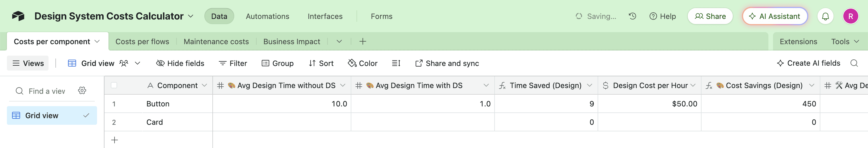Image resolution: width=868 pixels, height=148 pixels.
Task: Open the Color records option
Action: click(x=363, y=63)
